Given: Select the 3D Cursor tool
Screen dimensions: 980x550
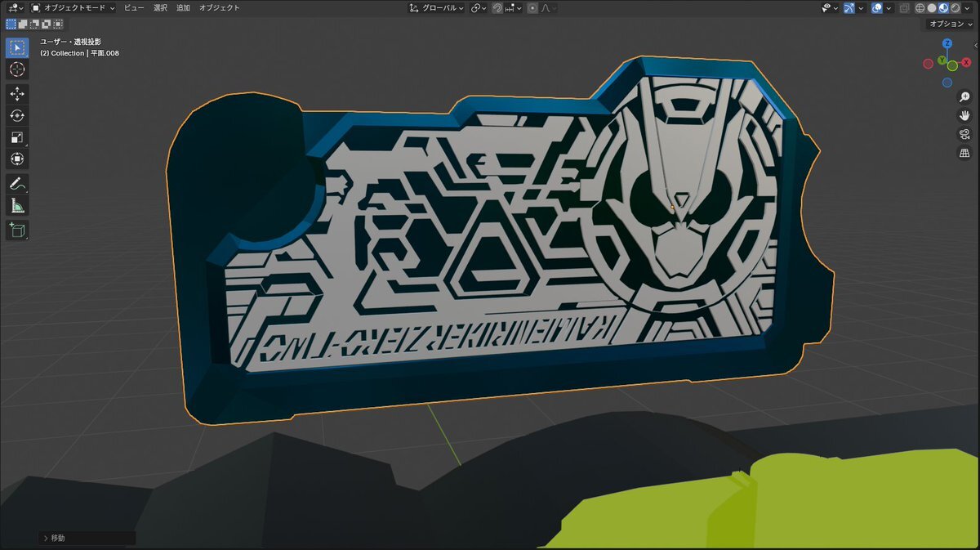Looking at the screenshot, I should click(17, 69).
